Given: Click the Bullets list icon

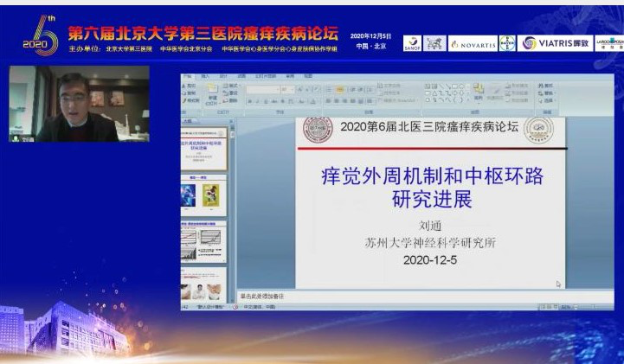Looking at the screenshot, I should tap(329, 90).
